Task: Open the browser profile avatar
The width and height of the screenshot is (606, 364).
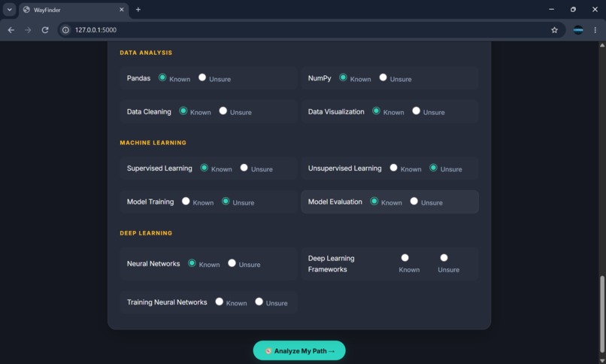Action: pyautogui.click(x=578, y=30)
